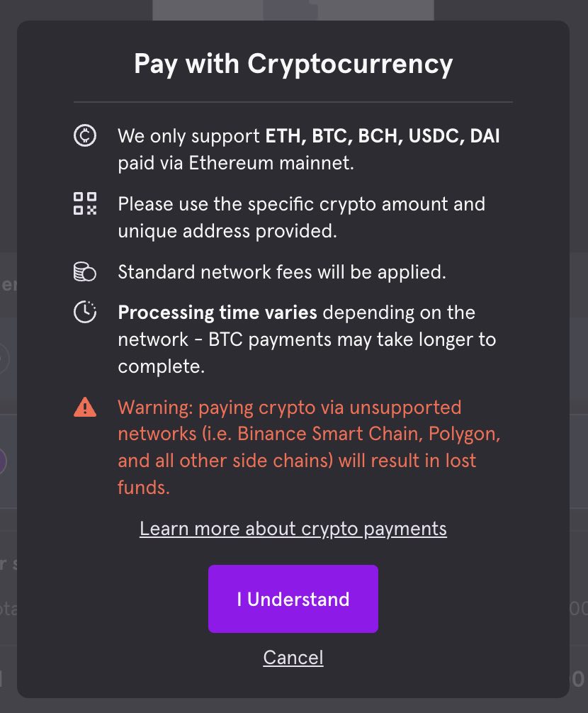Cancel the crypto payment dialog
Screen dimensions: 588x713
click(293, 658)
